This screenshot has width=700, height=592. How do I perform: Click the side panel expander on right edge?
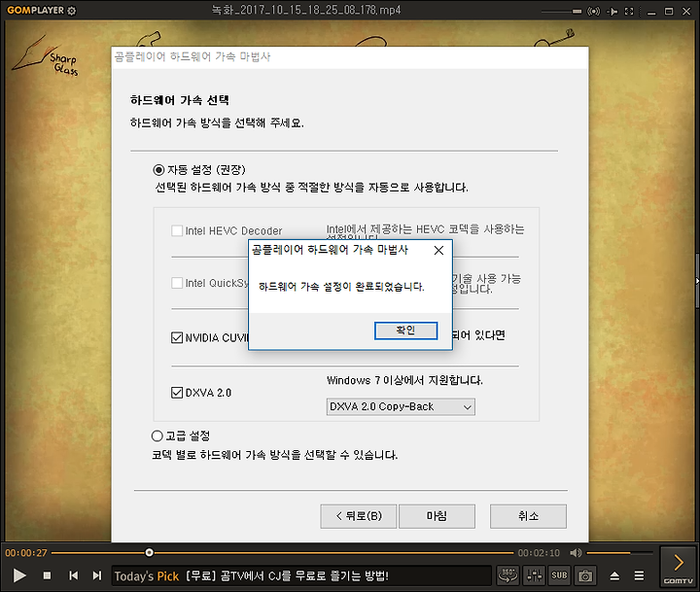tap(697, 281)
